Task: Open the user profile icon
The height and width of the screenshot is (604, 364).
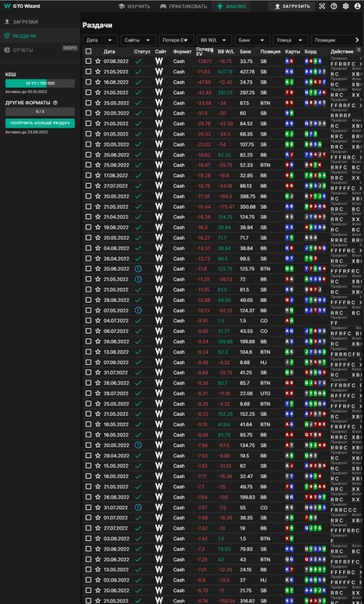Action: click(x=357, y=6)
